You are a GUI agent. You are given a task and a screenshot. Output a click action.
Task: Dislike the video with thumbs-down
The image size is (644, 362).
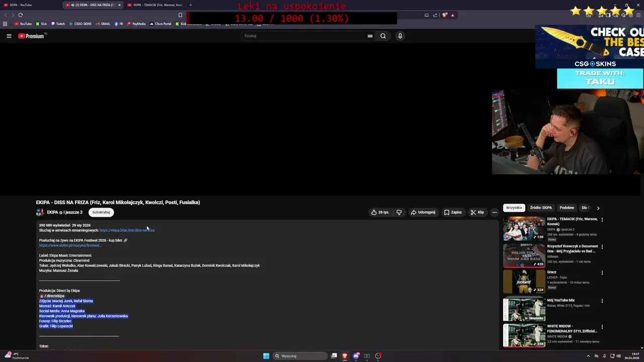[399, 212]
